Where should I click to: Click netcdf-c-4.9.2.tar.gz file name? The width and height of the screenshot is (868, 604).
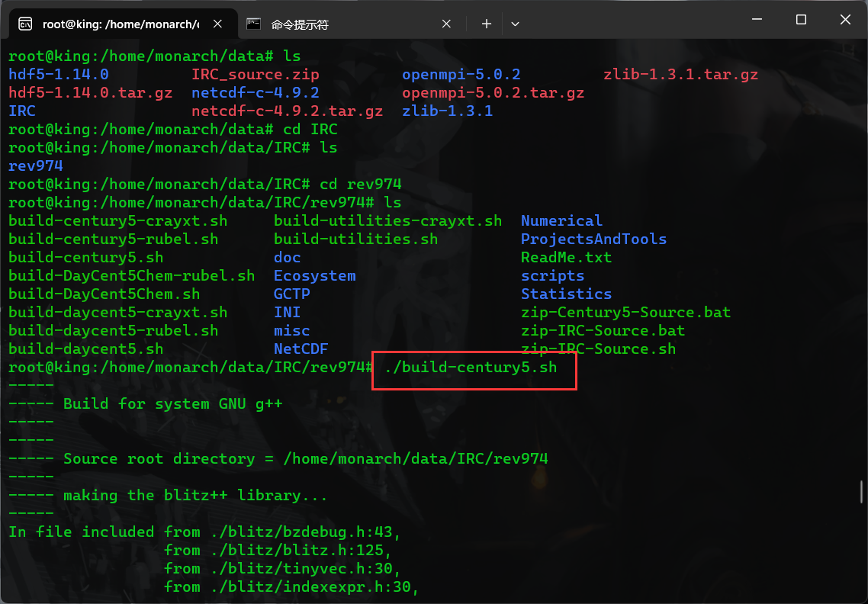click(288, 111)
